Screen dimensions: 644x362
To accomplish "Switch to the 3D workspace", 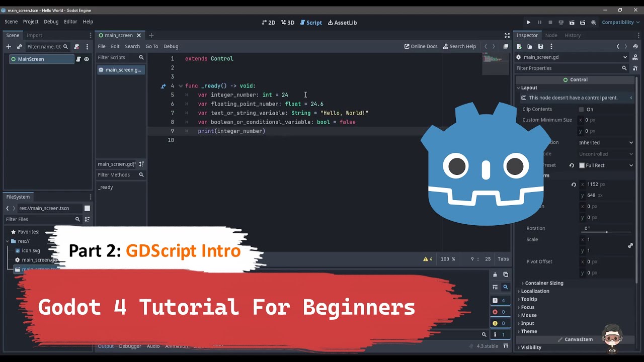I will pos(288,23).
